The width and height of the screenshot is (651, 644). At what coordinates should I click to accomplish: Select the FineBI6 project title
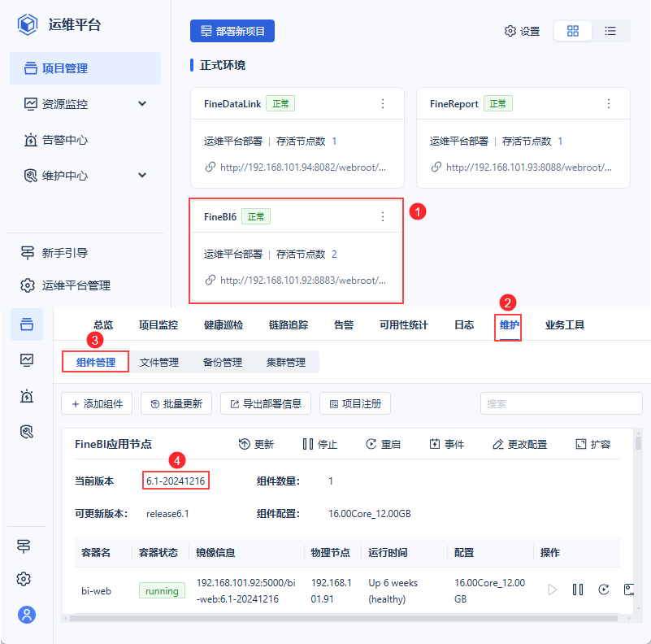point(220,217)
